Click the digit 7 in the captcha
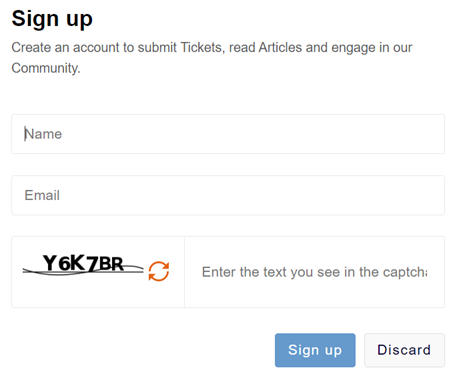This screenshot has width=453, height=376. (93, 264)
